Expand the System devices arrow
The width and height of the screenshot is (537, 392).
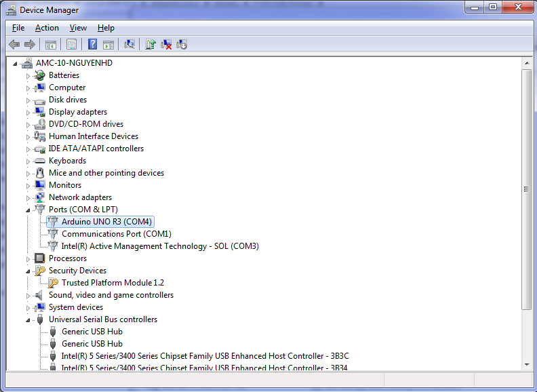pyautogui.click(x=28, y=308)
